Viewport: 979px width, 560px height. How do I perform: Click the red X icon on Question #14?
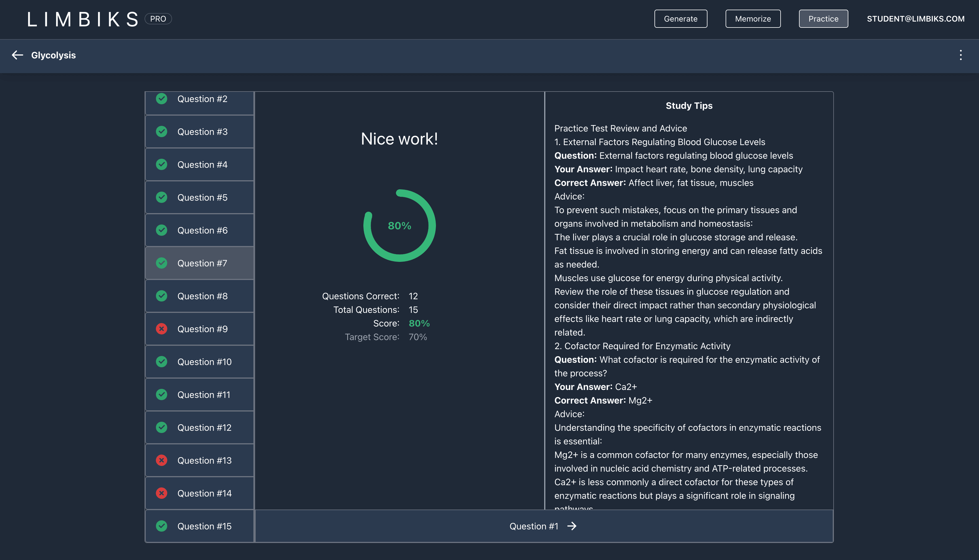click(162, 493)
